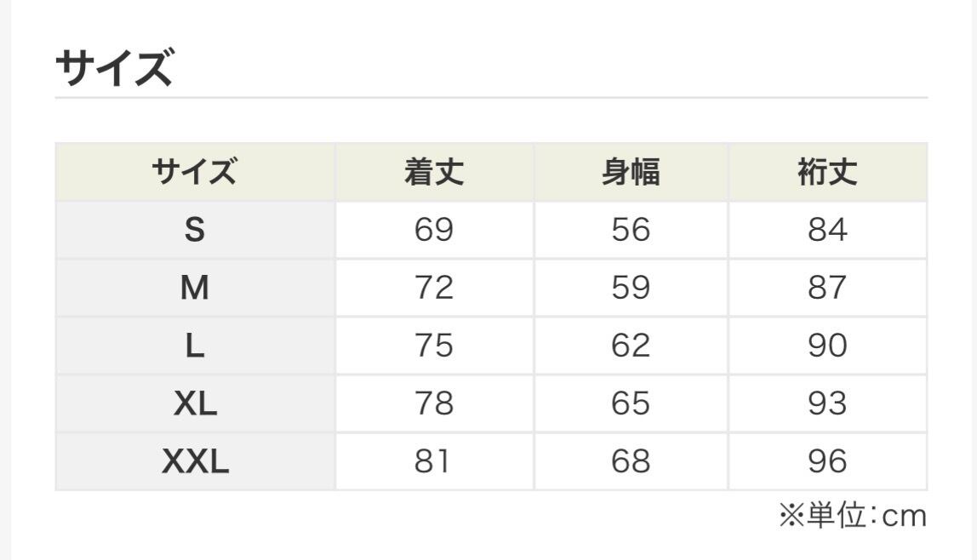The image size is (977, 560).
Task: Select the 着丈 value 78 for XL
Action: (x=434, y=403)
